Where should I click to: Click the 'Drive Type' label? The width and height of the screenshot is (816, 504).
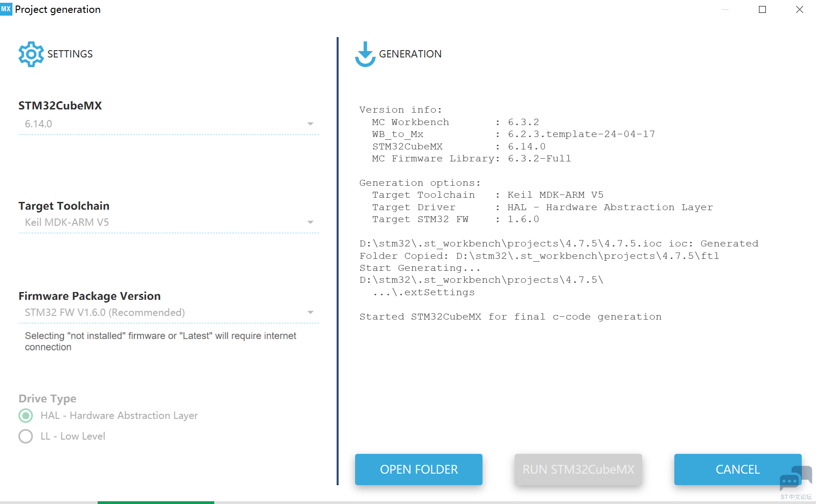pyautogui.click(x=47, y=399)
